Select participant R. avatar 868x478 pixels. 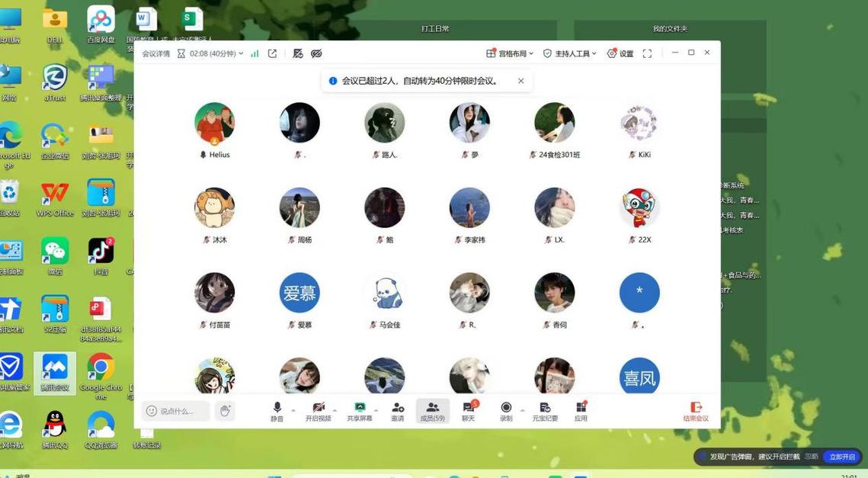pos(469,293)
